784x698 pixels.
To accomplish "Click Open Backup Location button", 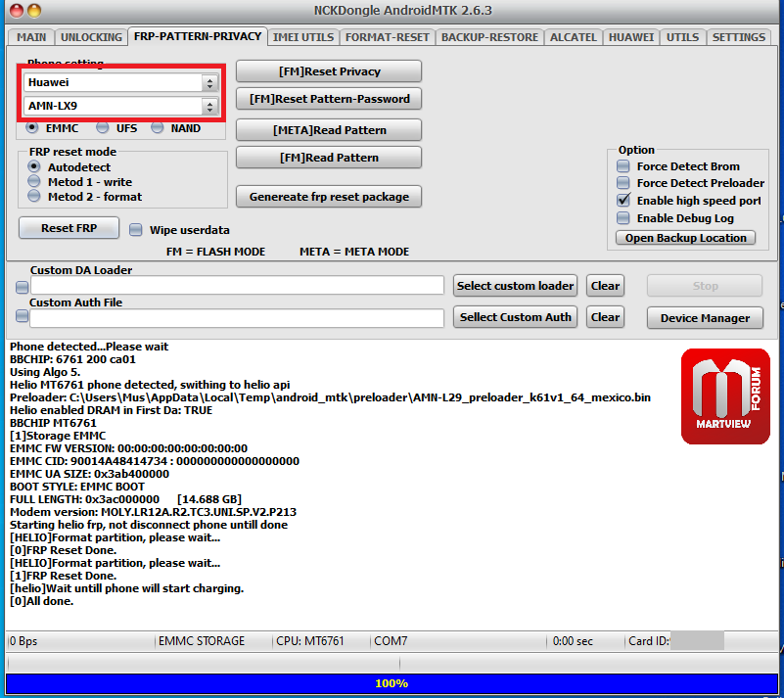I will pyautogui.click(x=685, y=238).
